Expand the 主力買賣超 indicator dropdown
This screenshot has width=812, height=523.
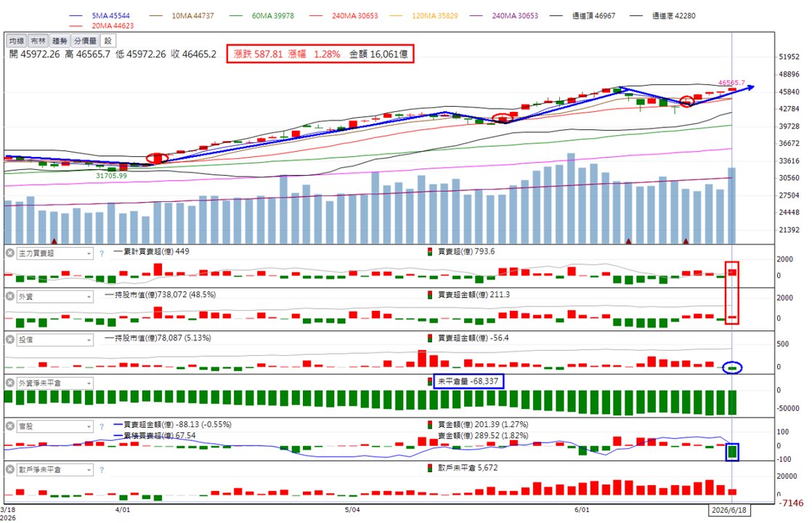pos(55,254)
